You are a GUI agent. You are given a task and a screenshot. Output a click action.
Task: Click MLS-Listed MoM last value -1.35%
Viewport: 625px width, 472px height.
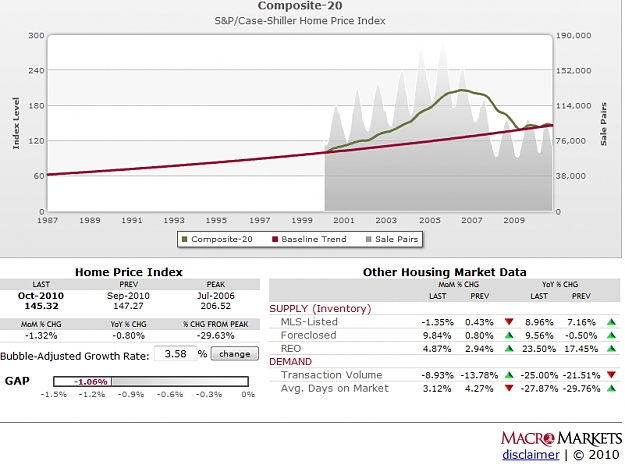[x=437, y=322]
